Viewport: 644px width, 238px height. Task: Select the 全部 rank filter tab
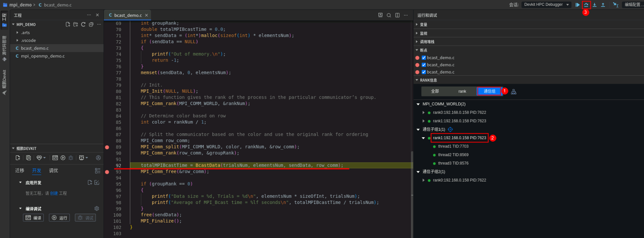click(x=435, y=91)
